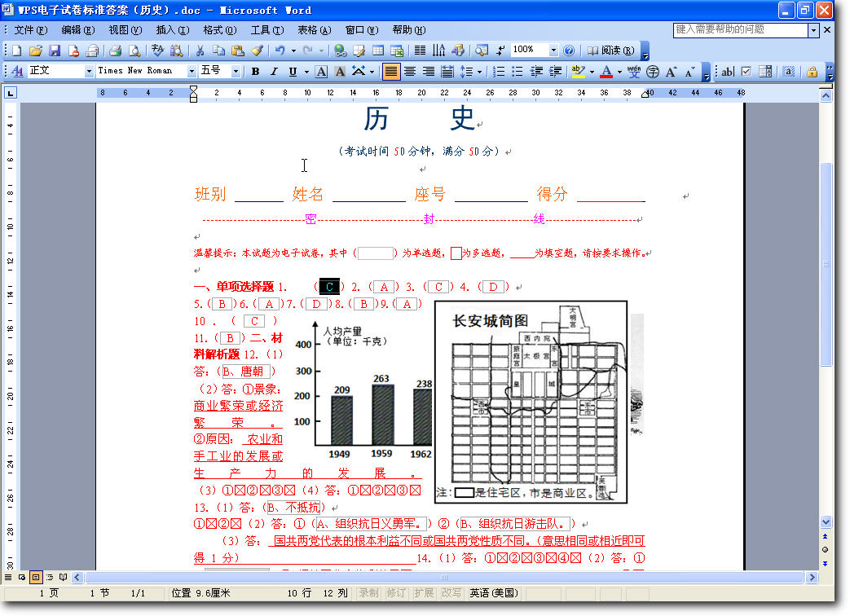Open the 插入(I) menu

pyautogui.click(x=173, y=30)
